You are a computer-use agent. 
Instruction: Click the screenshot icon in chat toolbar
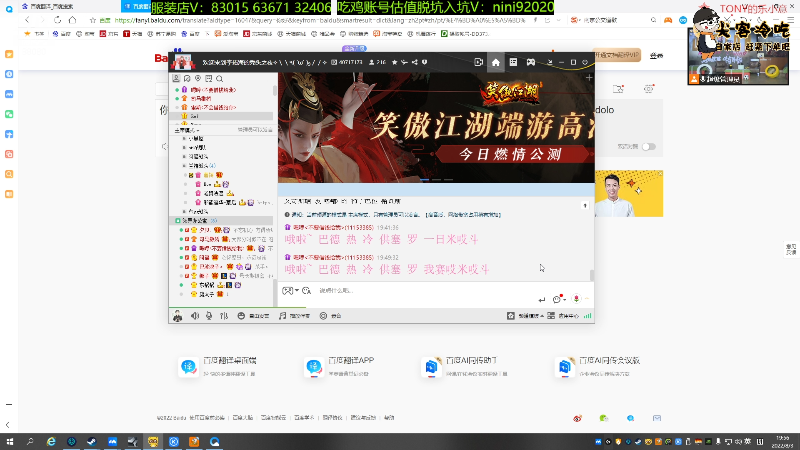coord(287,290)
